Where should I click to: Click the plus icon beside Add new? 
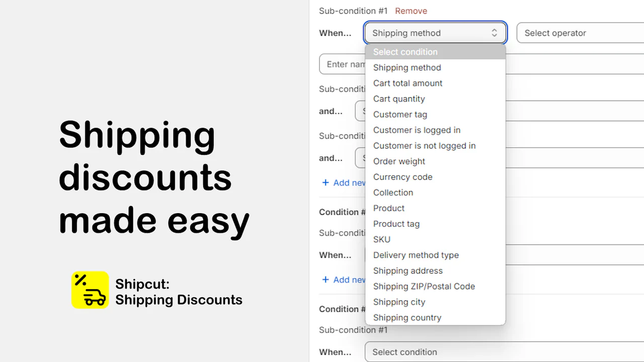[325, 183]
